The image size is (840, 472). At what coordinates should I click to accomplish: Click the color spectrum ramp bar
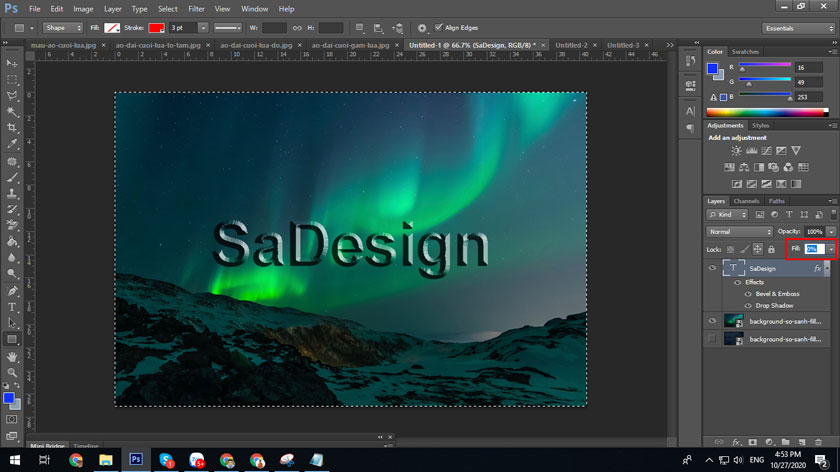click(767, 113)
